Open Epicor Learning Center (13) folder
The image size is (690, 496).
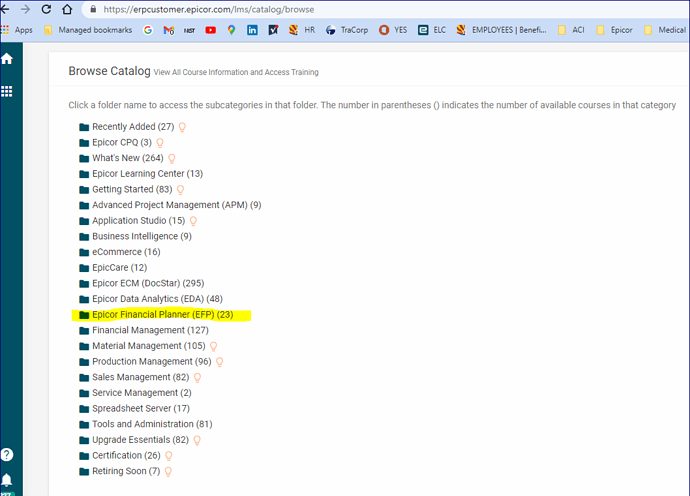141,174
